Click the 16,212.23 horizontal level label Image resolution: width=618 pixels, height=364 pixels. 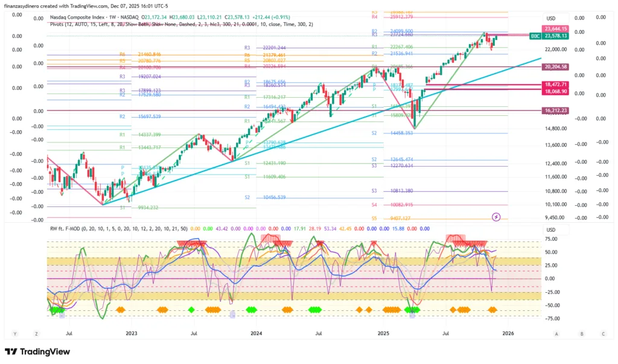pos(555,110)
